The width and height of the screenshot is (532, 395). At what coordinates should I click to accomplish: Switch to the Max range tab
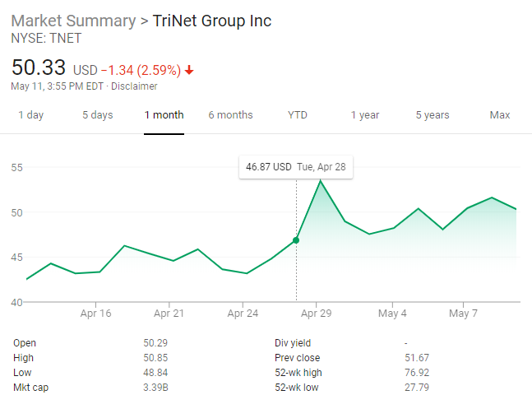[500, 115]
